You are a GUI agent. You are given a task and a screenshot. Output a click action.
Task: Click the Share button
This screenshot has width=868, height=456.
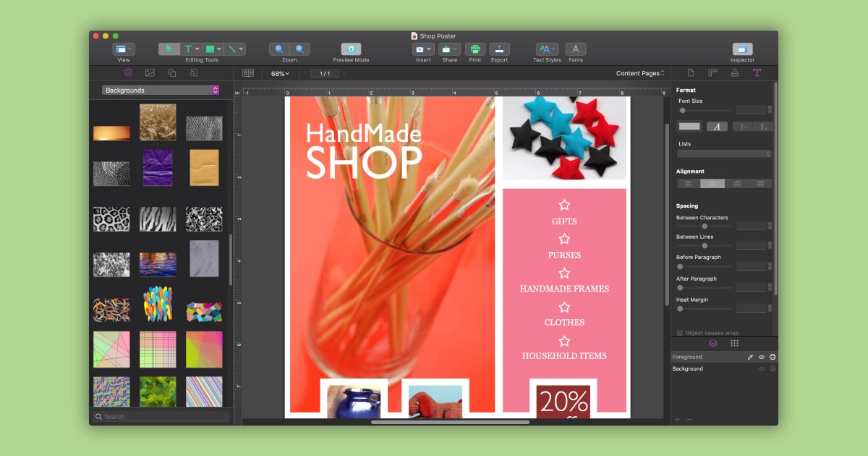(450, 48)
